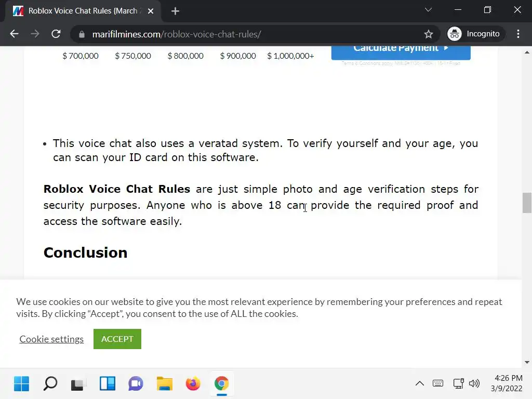Minimize the Chrome window

pyautogui.click(x=458, y=10)
